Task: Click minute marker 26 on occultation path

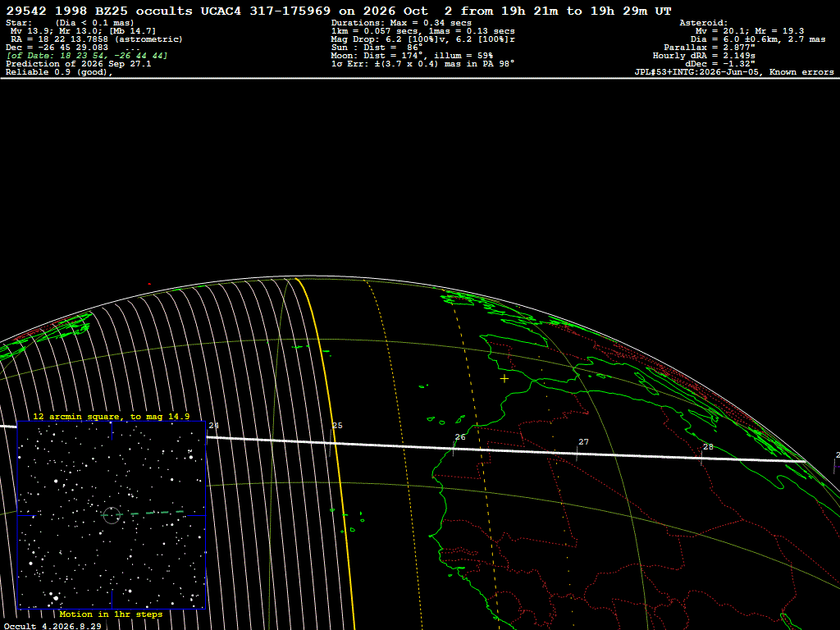Action: tap(460, 437)
